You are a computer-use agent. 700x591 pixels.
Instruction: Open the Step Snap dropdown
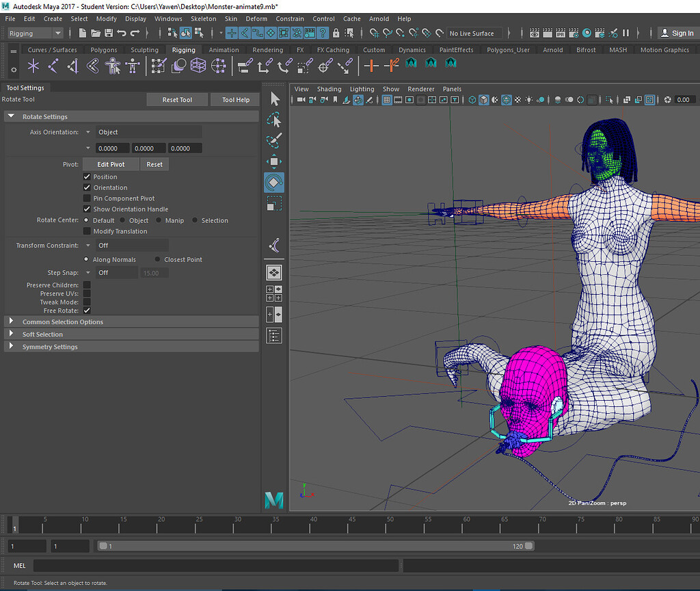click(88, 272)
